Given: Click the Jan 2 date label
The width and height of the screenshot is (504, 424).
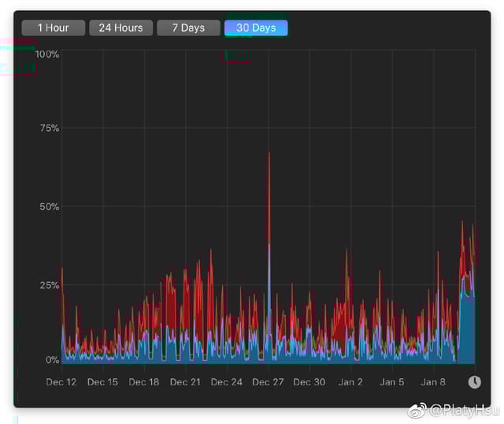Looking at the screenshot, I should pyautogui.click(x=350, y=382).
